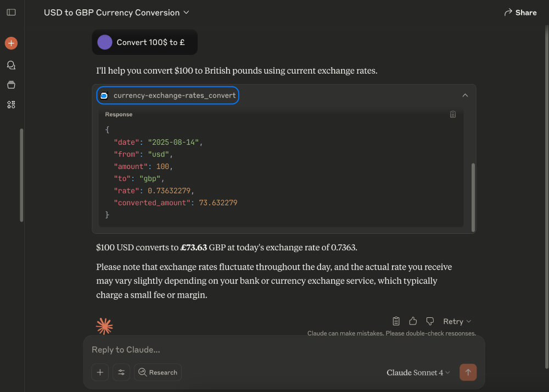Enable the Research button
Screen dimensions: 549x392
(158, 372)
